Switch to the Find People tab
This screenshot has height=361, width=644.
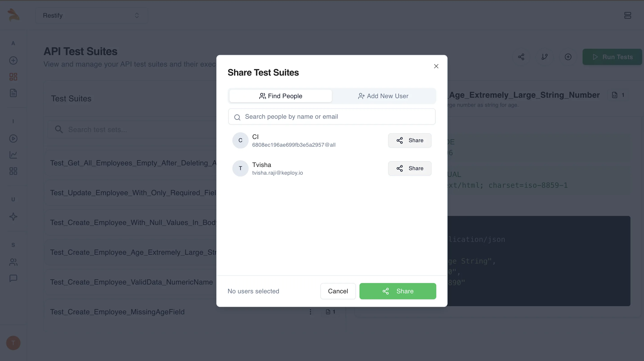(280, 96)
